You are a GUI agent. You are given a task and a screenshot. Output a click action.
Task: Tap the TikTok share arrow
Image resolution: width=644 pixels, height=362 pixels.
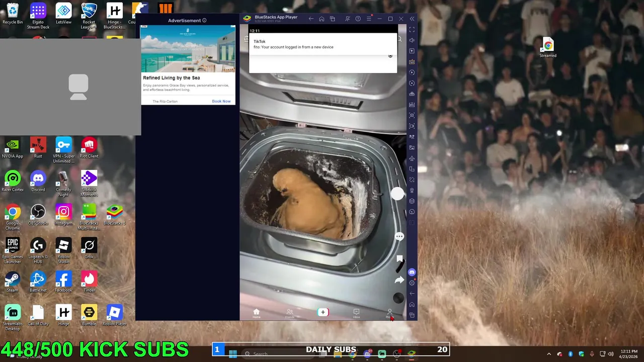399,280
